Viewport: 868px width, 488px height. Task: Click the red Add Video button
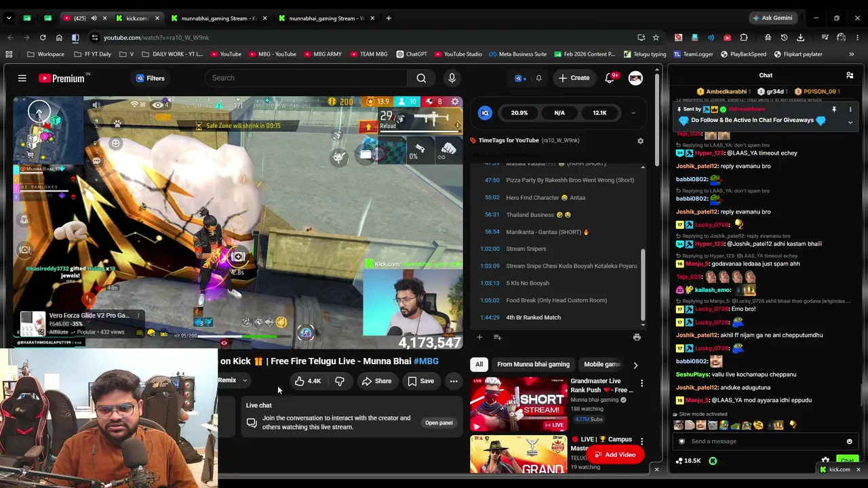(614, 455)
